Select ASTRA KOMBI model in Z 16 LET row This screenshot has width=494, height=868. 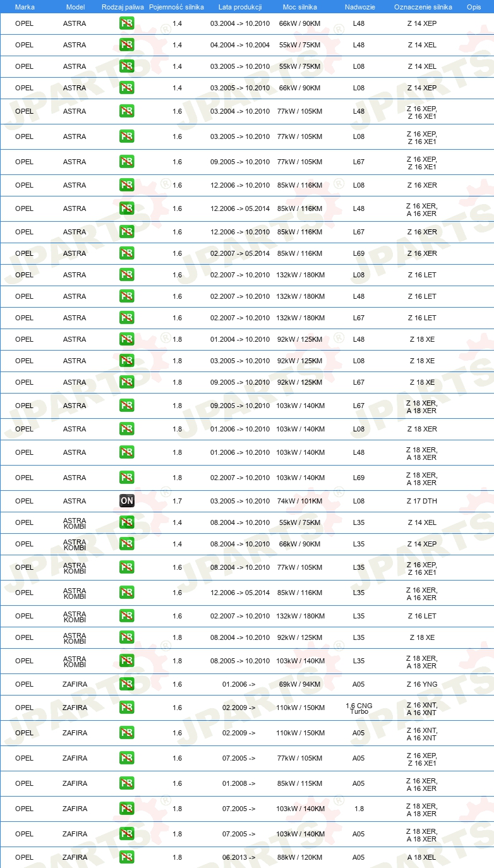point(75,616)
